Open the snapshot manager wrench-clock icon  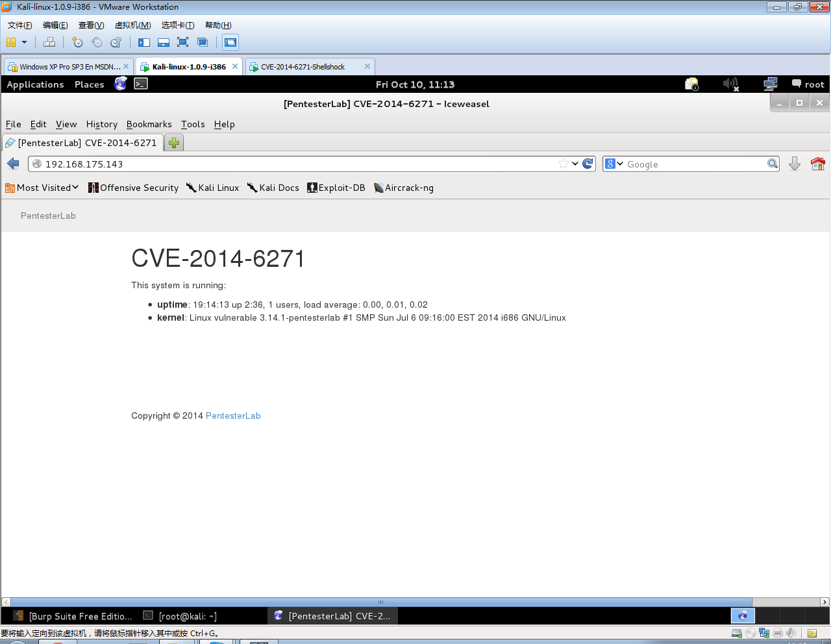[116, 42]
